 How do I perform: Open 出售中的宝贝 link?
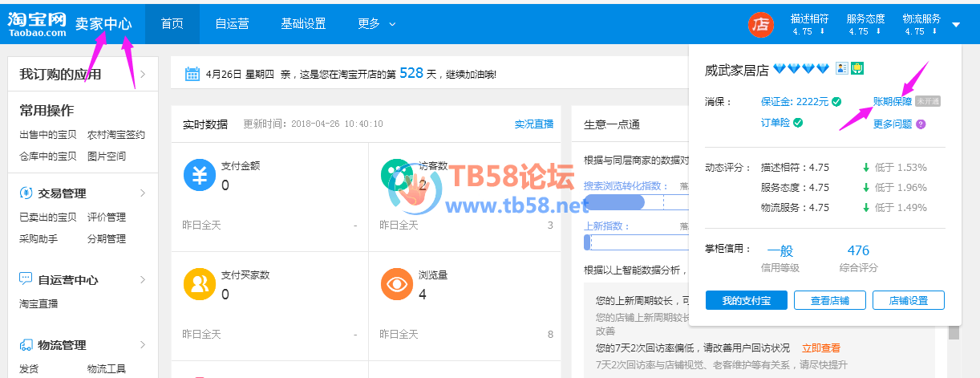coord(48,135)
